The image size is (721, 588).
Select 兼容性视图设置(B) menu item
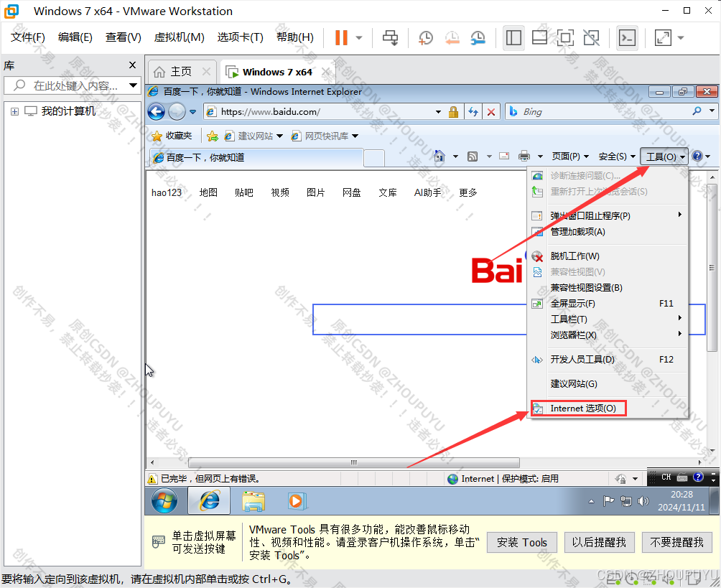coord(586,288)
